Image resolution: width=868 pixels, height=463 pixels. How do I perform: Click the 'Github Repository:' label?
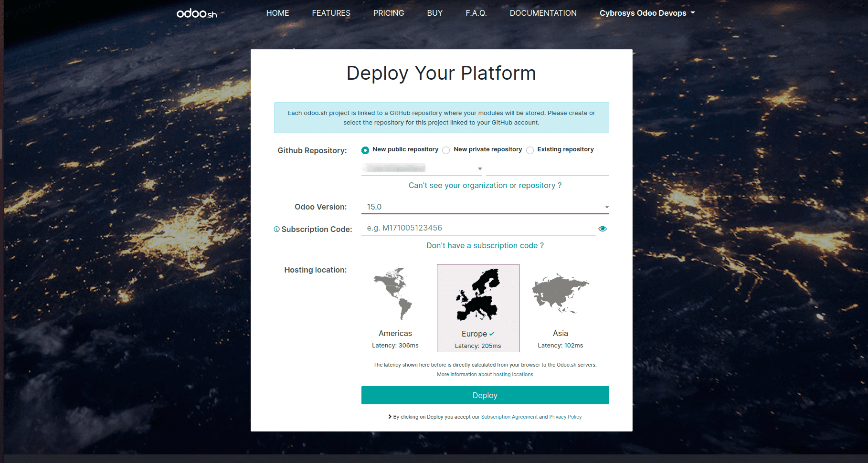point(312,150)
